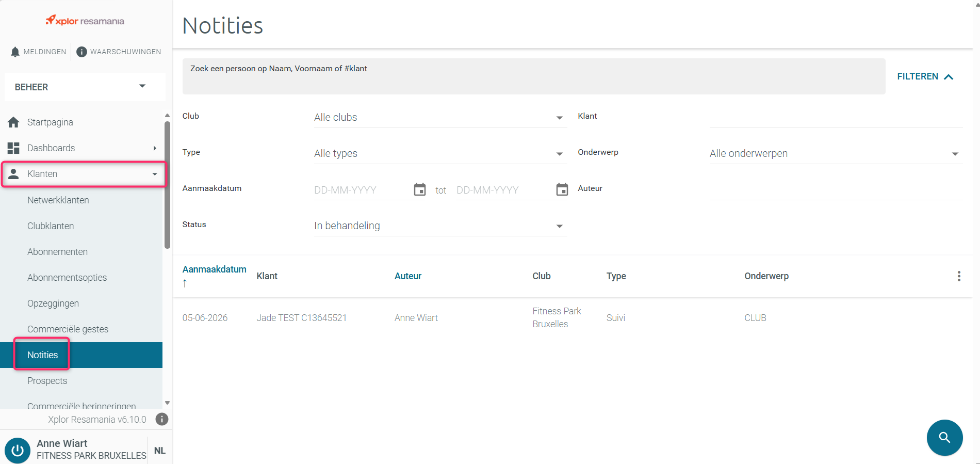980x464 pixels.
Task: Open Prospects in sidebar
Action: 47,380
